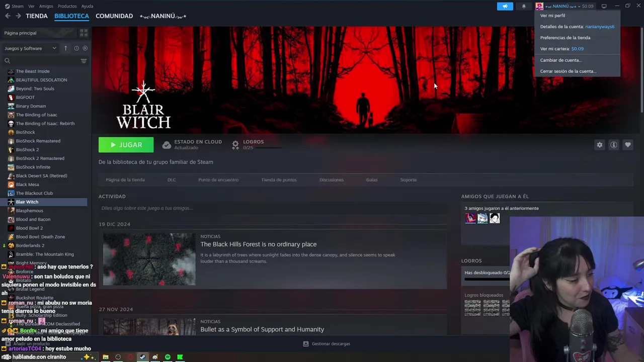The width and height of the screenshot is (644, 362).
Task: Open the Steam menu
Action: point(14,6)
